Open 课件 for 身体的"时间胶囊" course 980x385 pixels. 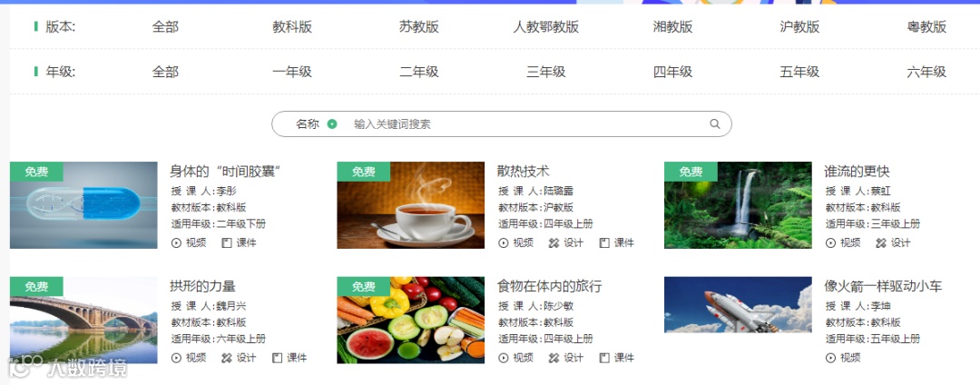click(240, 242)
